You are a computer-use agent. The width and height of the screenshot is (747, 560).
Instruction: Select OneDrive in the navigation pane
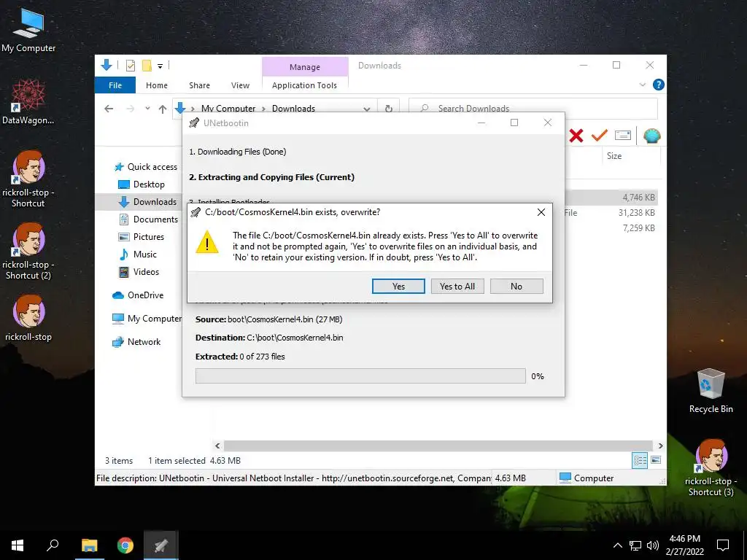(x=138, y=295)
